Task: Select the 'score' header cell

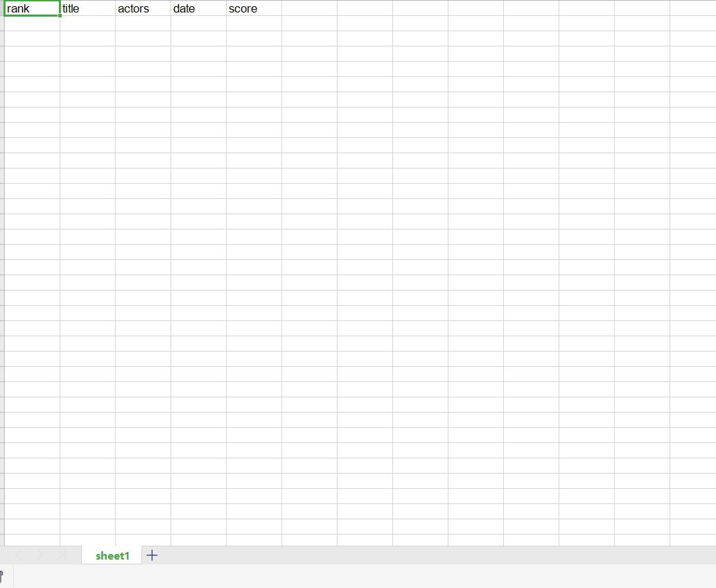Action: (254, 8)
